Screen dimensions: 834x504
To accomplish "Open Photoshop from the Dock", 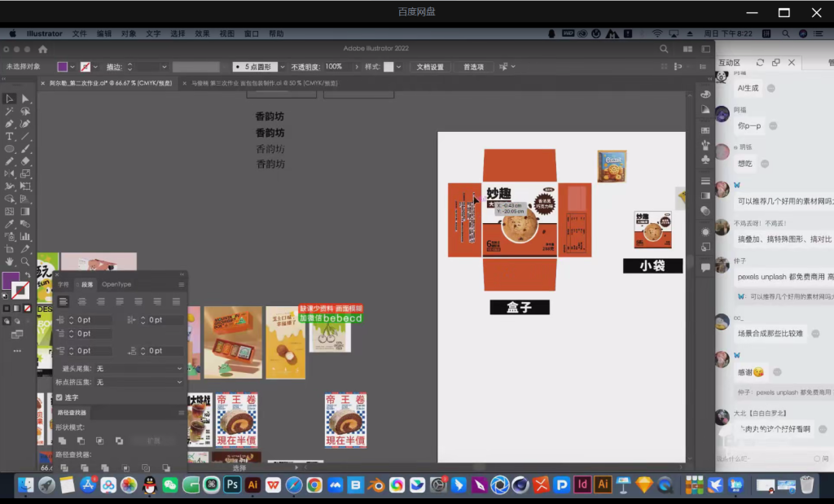I will point(232,485).
